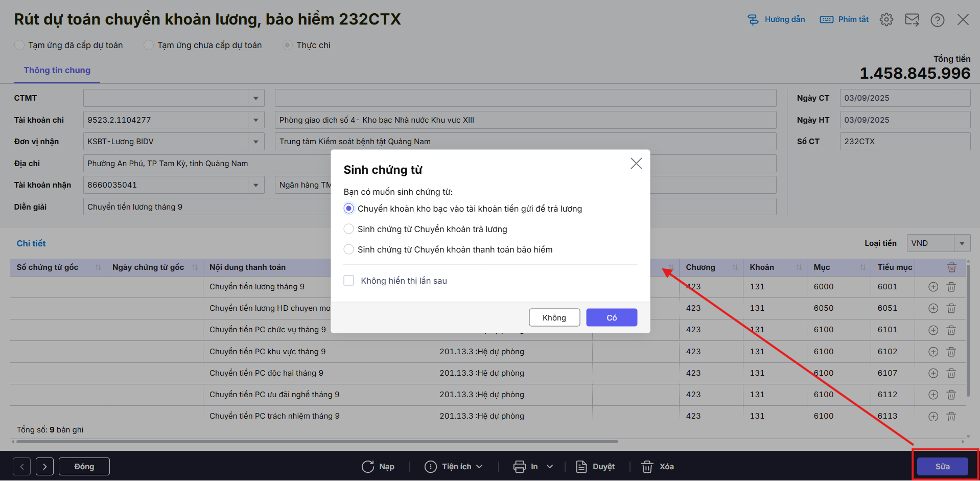Go to next record arrow
This screenshot has width=980, height=481.
(45, 467)
